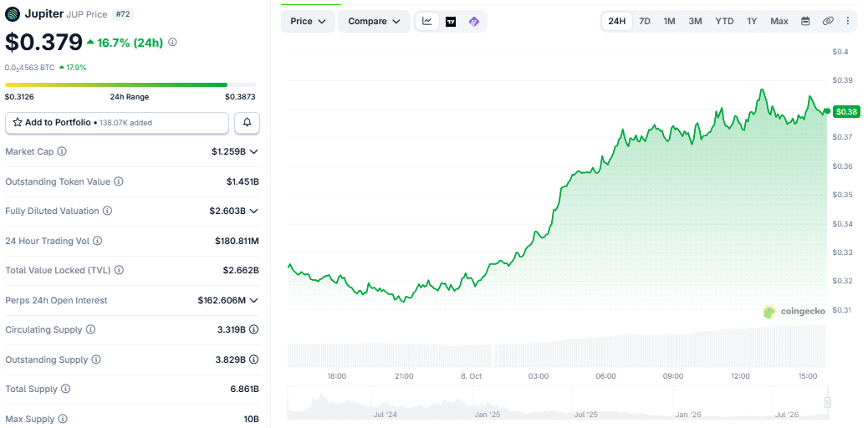
Task: Open info icon next to 3.829B value
Action: click(x=254, y=359)
